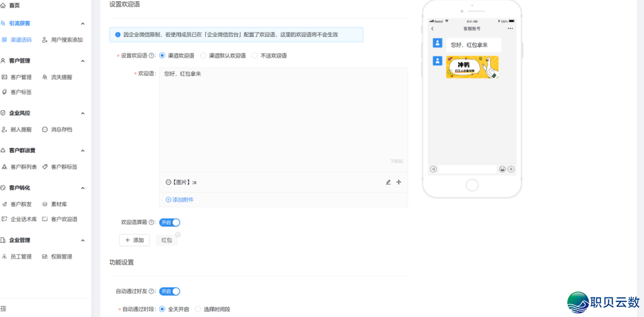644x317 pixels.
Task: Click the phone preview message input
Action: (x=467, y=169)
